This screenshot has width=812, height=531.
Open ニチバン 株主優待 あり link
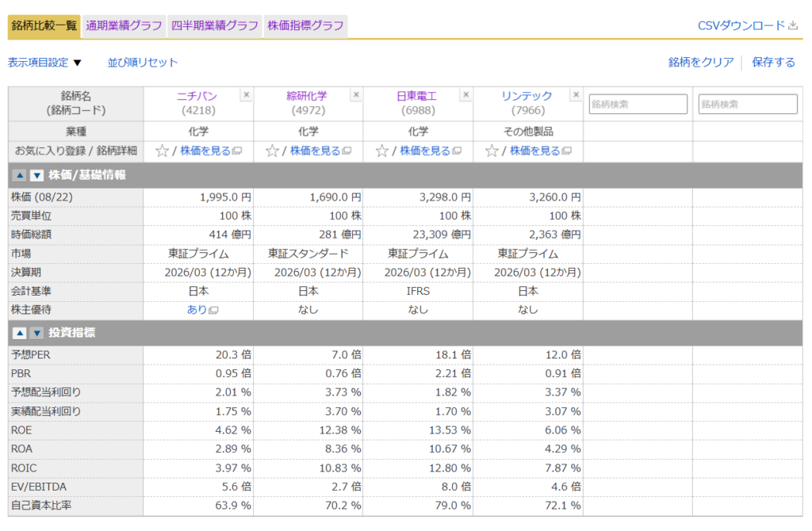coord(197,310)
